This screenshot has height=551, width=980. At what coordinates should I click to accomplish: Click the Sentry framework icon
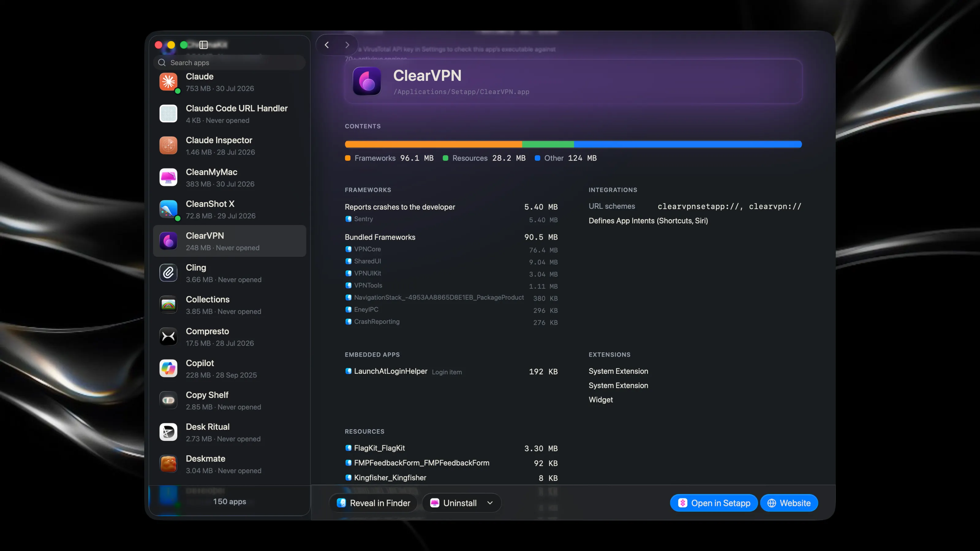coord(348,219)
